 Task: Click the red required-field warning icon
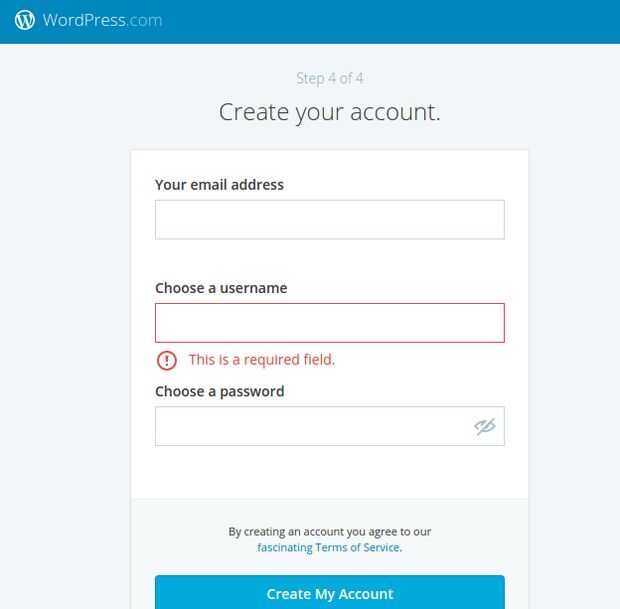pyautogui.click(x=167, y=360)
